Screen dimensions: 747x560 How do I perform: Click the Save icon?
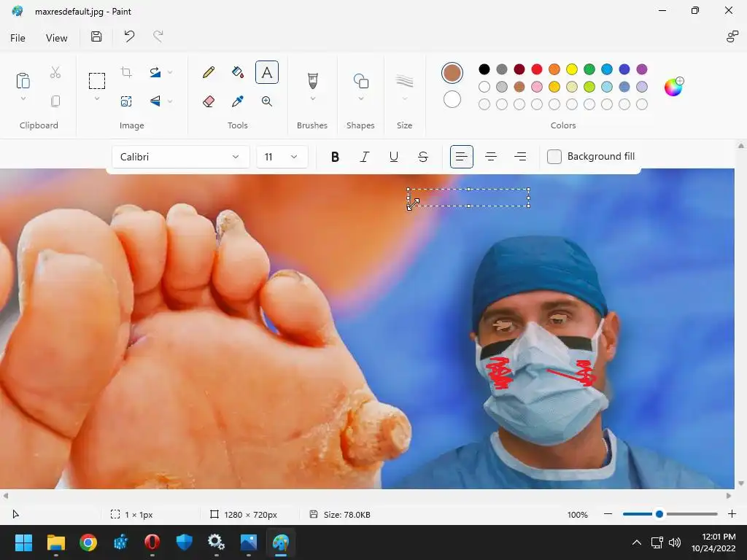click(x=96, y=36)
